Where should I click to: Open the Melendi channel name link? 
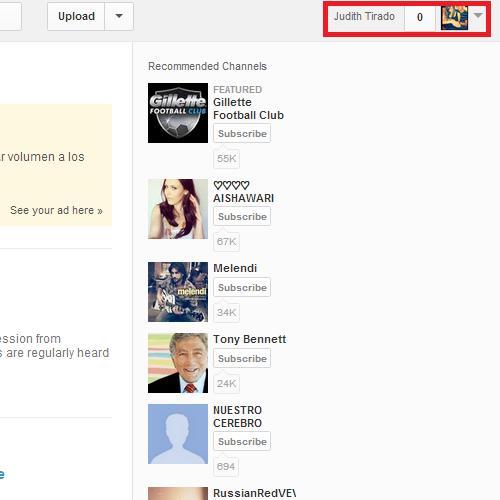(235, 268)
